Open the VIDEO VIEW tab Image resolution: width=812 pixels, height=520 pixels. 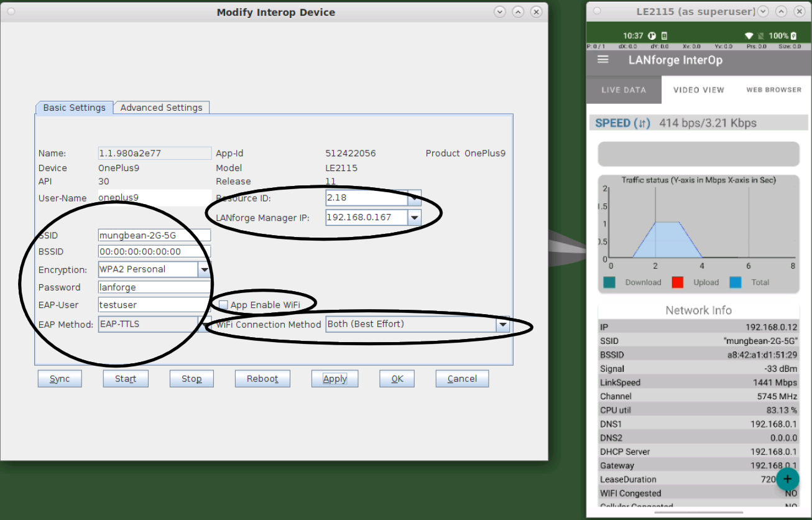(x=699, y=90)
